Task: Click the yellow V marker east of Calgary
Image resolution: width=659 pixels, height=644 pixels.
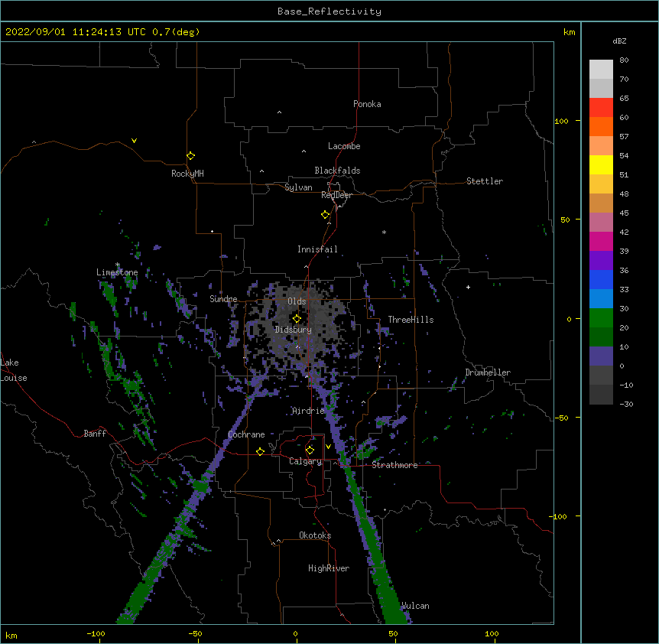Action: [x=328, y=447]
